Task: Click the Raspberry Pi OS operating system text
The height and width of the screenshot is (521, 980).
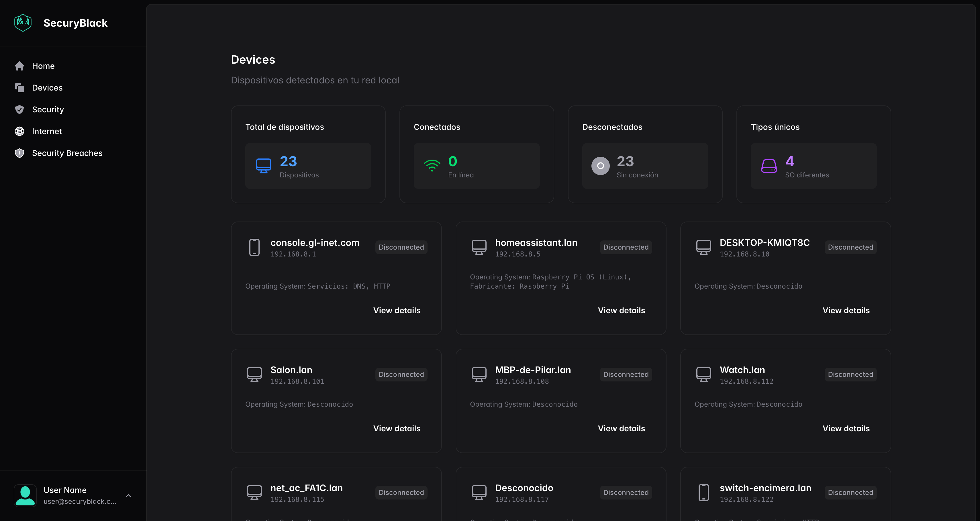Action: (550, 282)
